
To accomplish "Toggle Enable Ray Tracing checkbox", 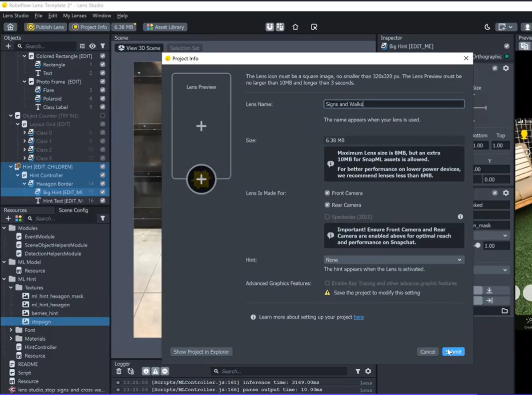I will point(327,283).
